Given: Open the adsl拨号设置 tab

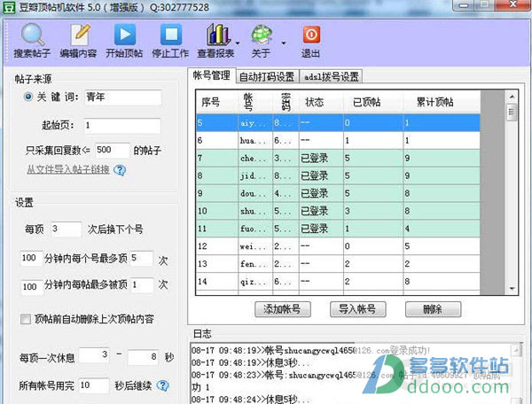Looking at the screenshot, I should coord(331,77).
